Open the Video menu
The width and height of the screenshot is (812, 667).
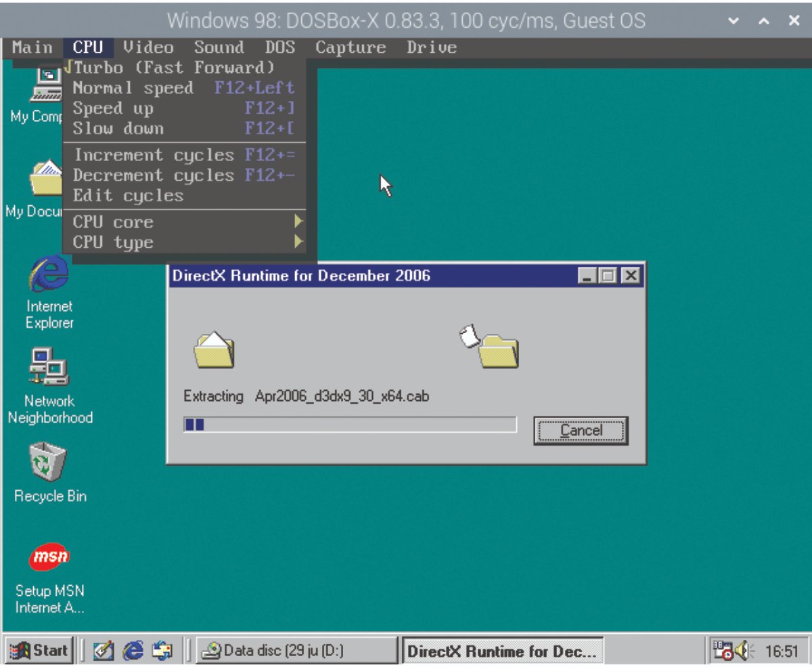(x=148, y=47)
